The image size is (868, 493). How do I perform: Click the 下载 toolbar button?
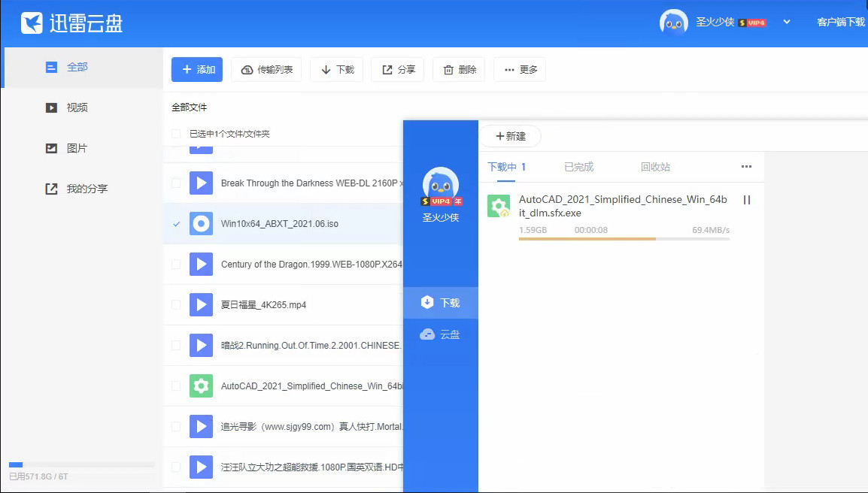pos(336,70)
